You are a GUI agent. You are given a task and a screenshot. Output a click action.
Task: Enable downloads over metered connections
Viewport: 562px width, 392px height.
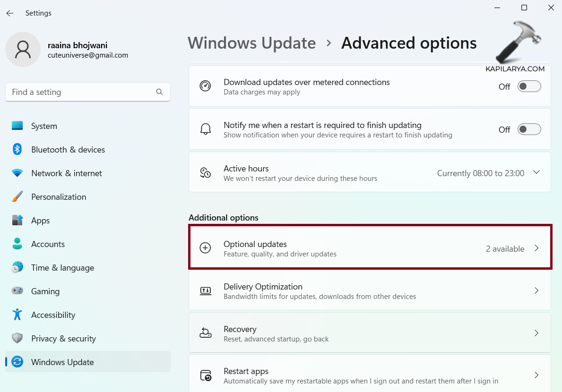[x=529, y=86]
